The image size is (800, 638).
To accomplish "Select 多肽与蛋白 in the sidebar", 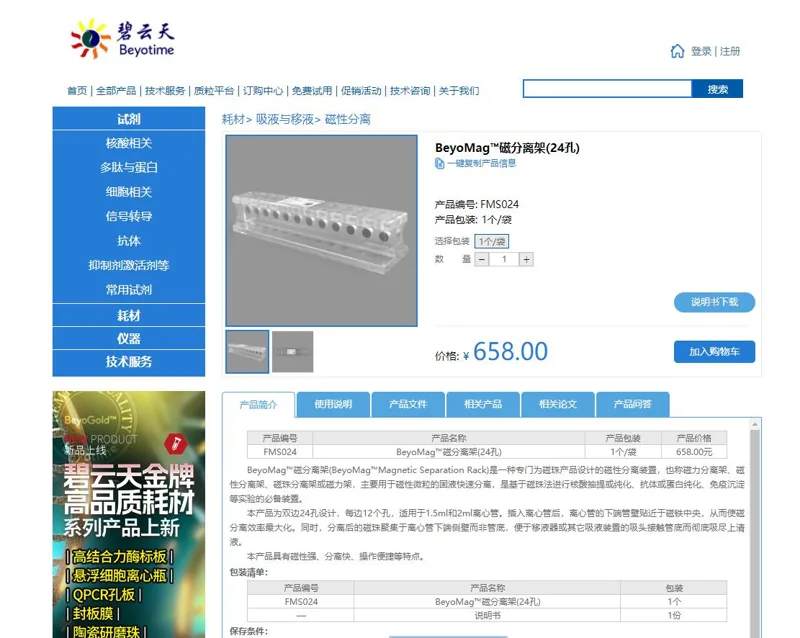I will [129, 167].
